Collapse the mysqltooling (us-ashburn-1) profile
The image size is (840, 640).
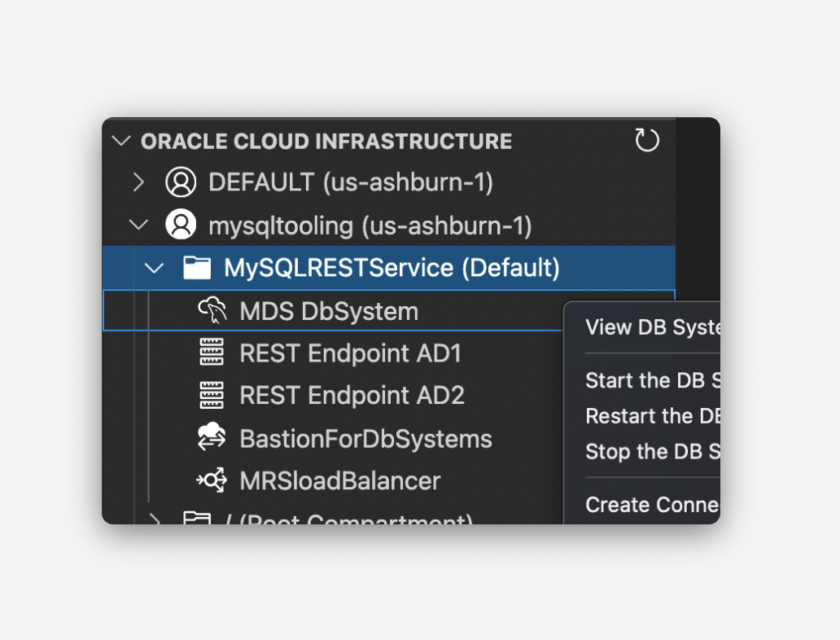click(x=139, y=225)
